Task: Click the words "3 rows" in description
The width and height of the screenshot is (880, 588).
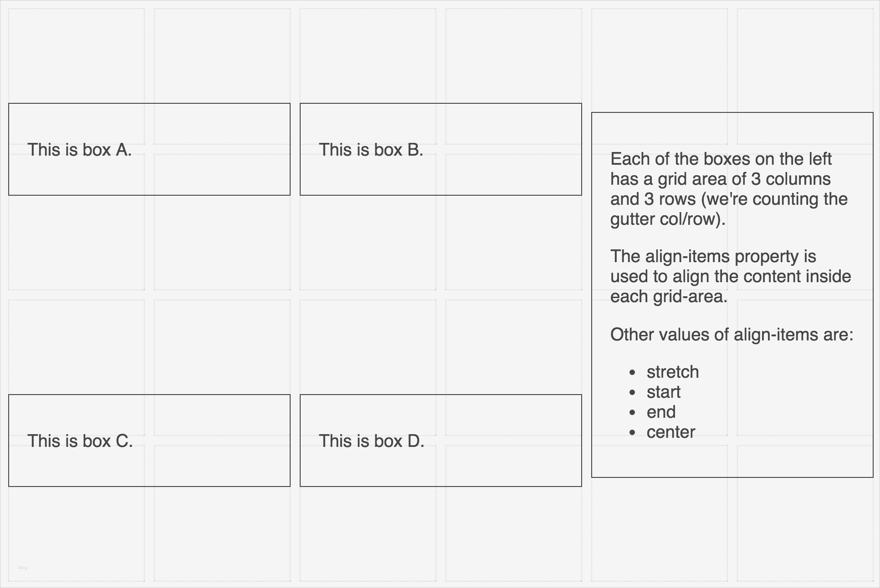Action: (670, 199)
